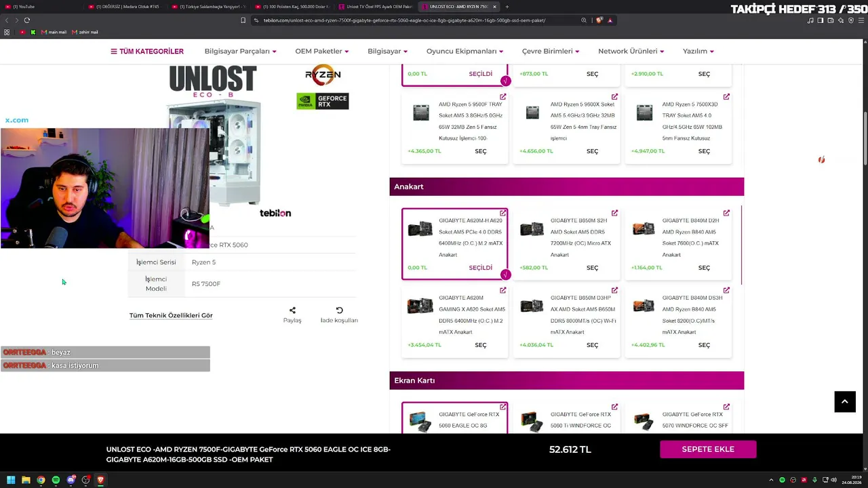Reload the page with browser refresh icon
The width and height of the screenshot is (868, 488).
(27, 20)
